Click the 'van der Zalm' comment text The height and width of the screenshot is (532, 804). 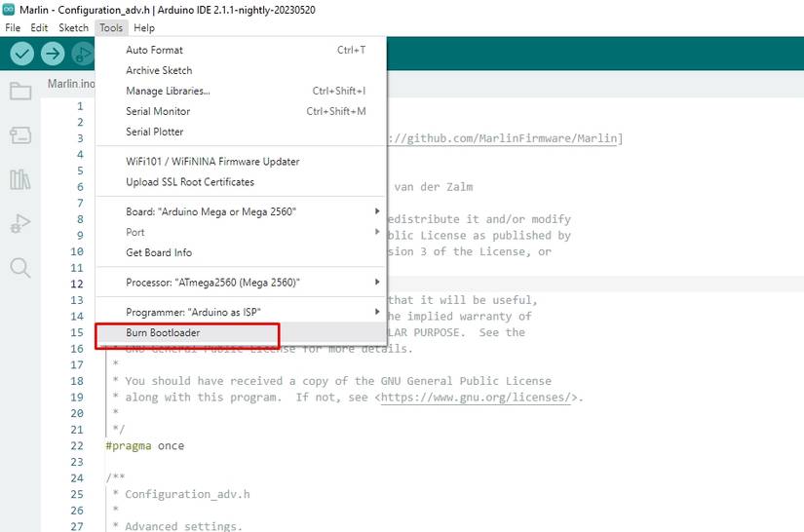pyautogui.click(x=434, y=187)
